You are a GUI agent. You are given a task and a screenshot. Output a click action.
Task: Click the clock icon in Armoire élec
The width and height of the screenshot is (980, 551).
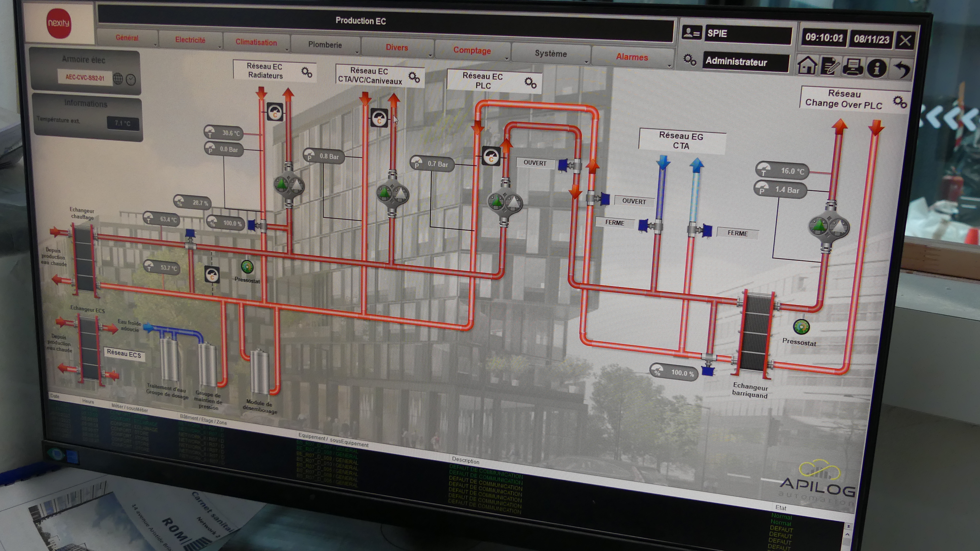point(131,79)
